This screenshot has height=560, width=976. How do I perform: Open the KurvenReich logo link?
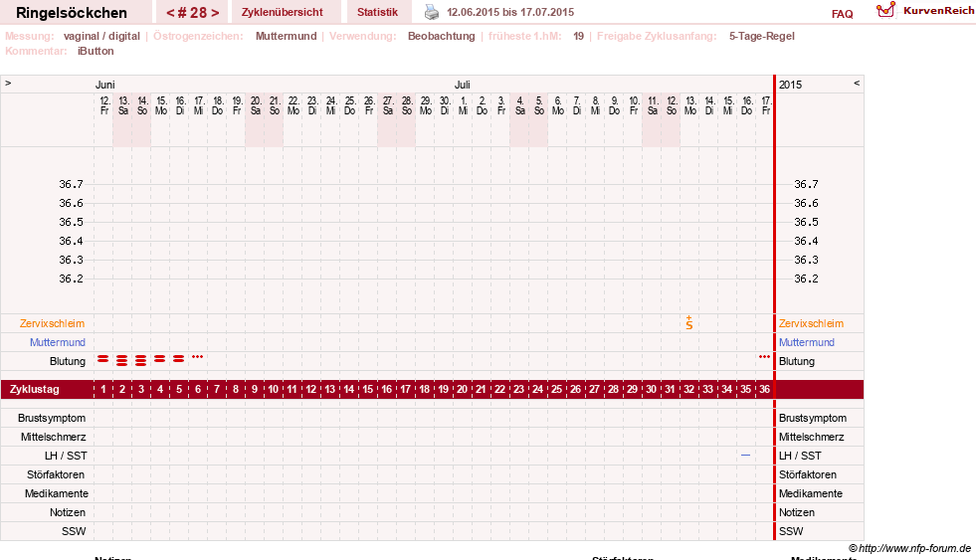(925, 11)
